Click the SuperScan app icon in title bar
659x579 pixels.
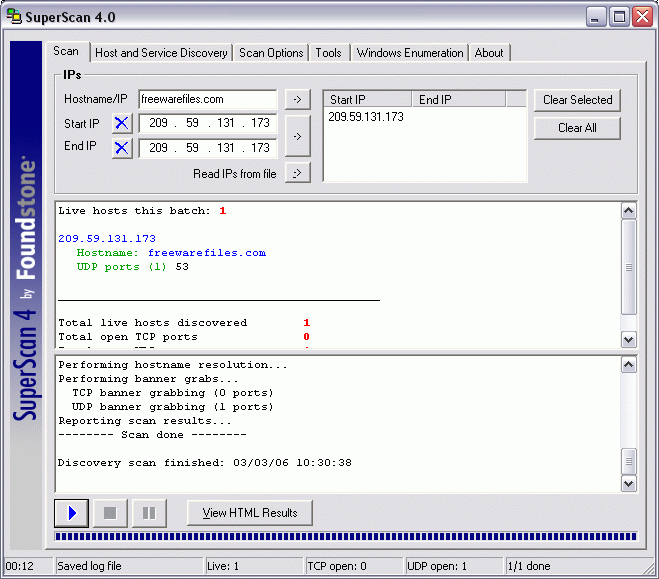[x=14, y=17]
